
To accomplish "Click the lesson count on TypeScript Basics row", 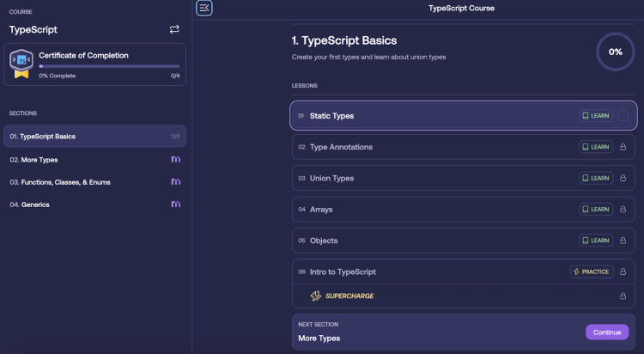I will [x=175, y=136].
